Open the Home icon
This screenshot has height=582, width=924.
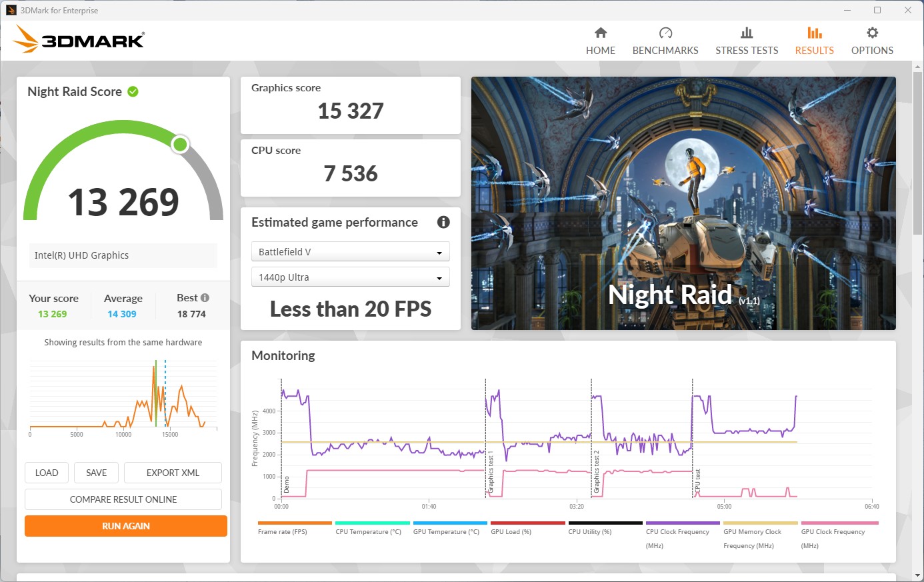[601, 33]
